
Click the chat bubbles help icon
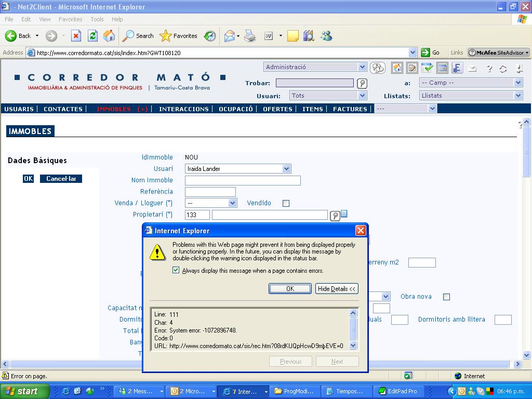pos(378,68)
